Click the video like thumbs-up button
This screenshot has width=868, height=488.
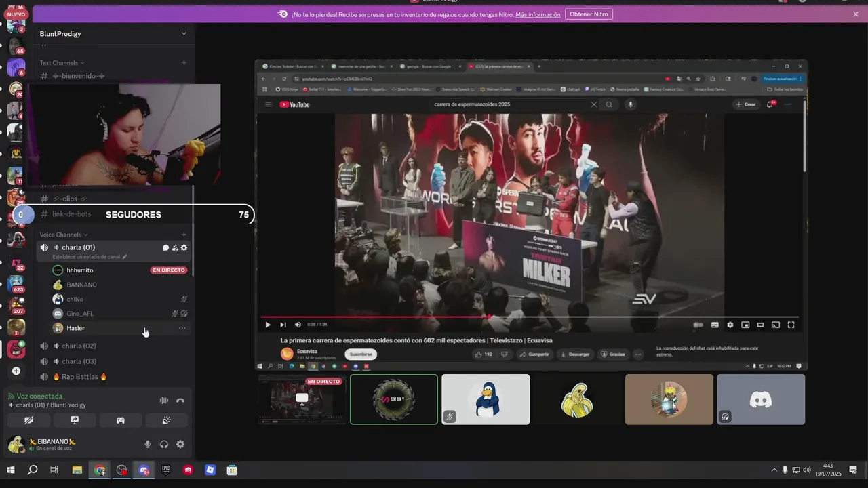(484, 354)
